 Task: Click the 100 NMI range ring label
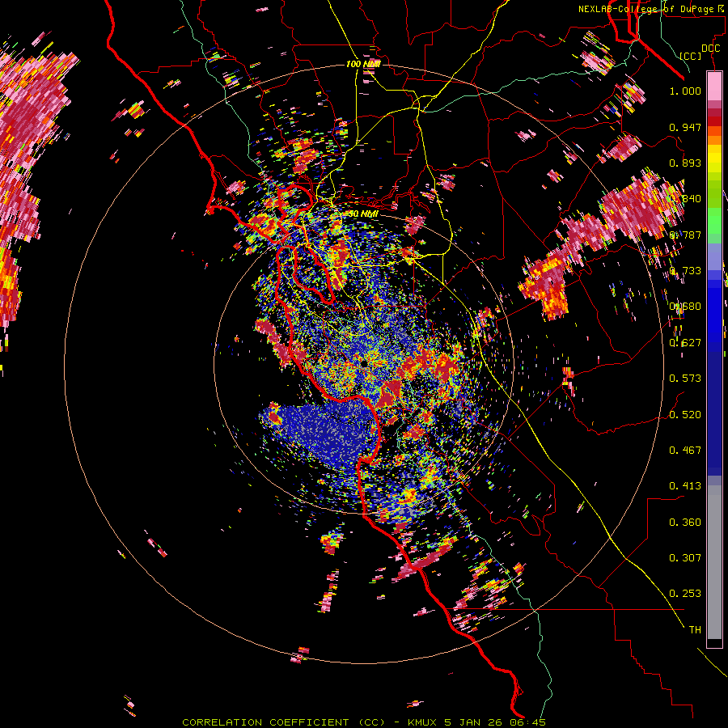363,64
